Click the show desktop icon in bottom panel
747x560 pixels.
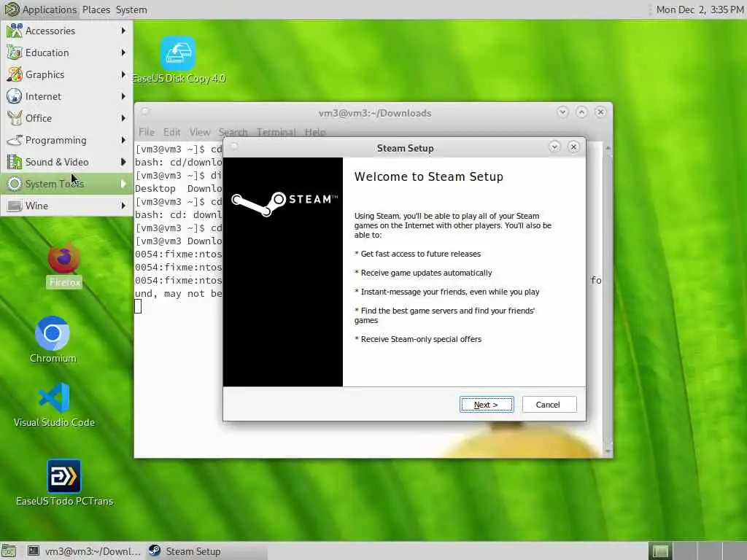click(x=9, y=551)
